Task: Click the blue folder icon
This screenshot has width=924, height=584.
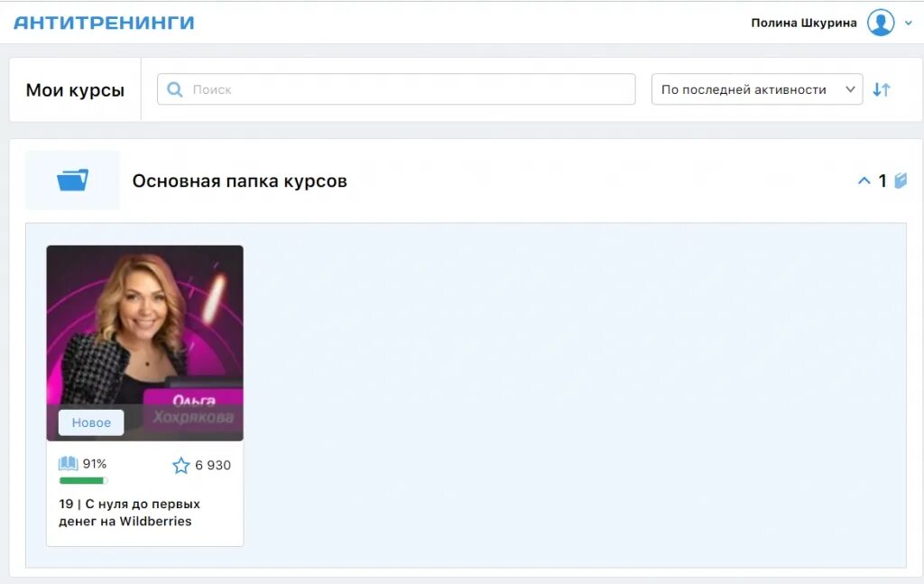Action: [x=72, y=180]
